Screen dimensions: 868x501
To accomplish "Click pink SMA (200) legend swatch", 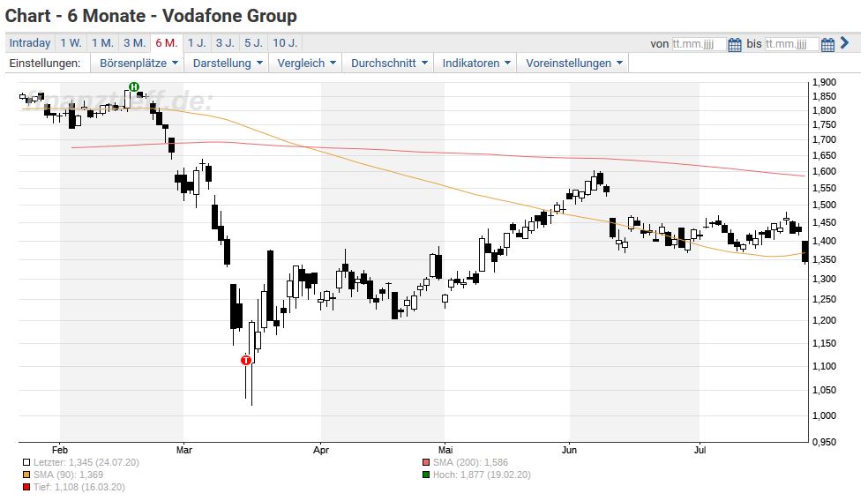I will tap(426, 462).
